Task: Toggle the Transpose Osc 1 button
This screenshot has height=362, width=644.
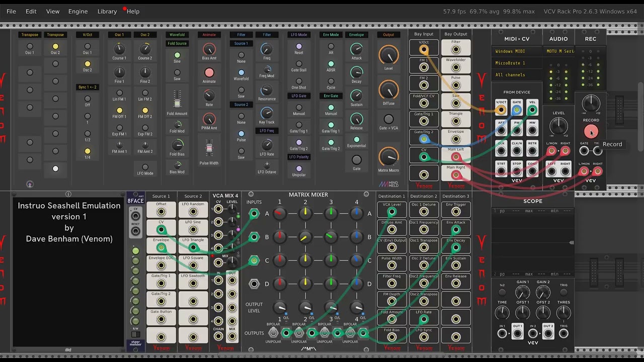Action: (x=30, y=46)
